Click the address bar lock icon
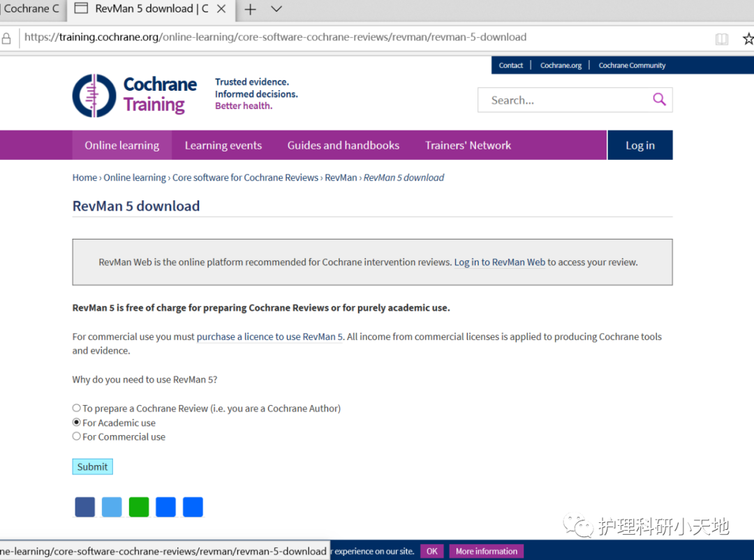This screenshot has width=754, height=560. pos(6,38)
